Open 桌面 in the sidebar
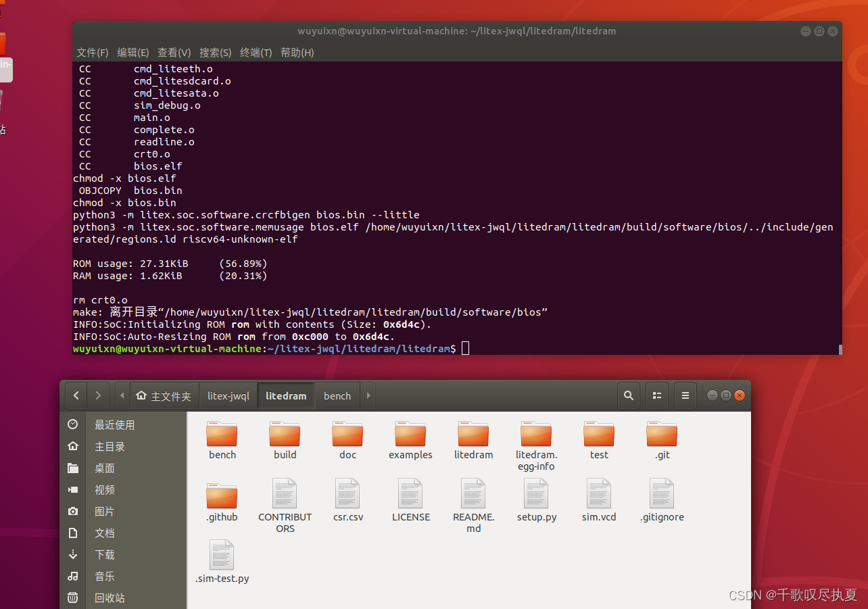This screenshot has height=609, width=868. point(105,468)
